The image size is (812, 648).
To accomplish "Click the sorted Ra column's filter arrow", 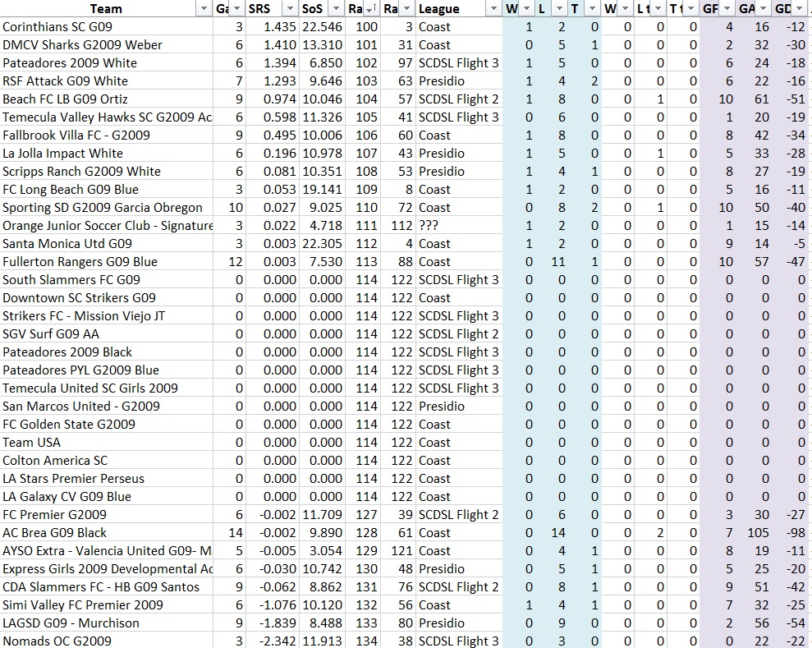I will [370, 8].
